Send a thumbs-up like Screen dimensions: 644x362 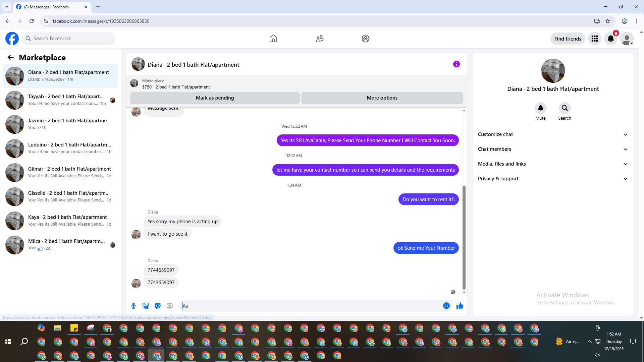[x=460, y=306]
